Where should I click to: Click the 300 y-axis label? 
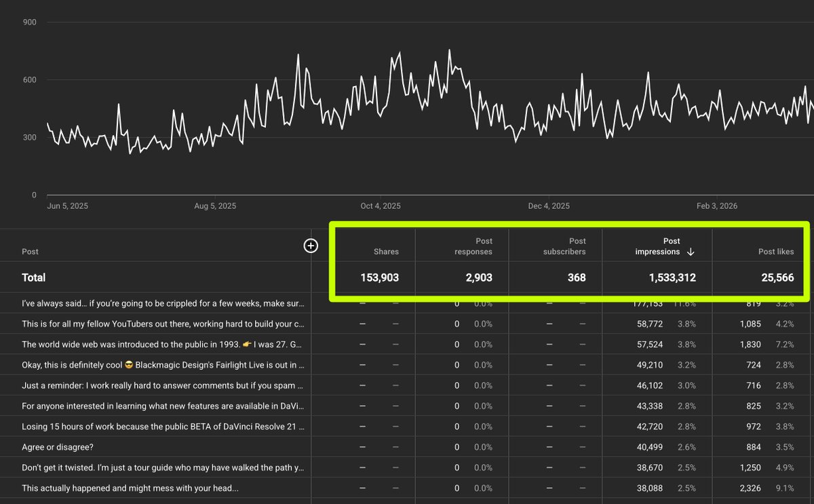click(30, 138)
